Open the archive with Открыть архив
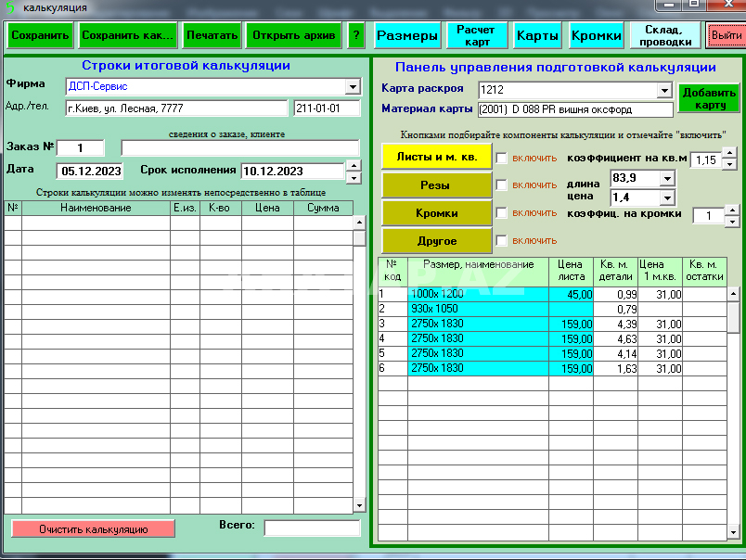The image size is (746, 560). click(x=294, y=36)
